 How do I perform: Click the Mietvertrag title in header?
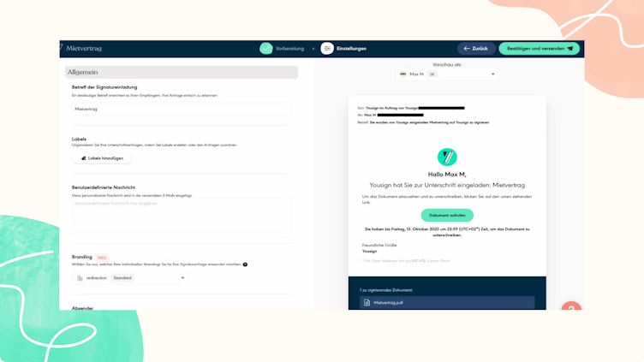84,49
